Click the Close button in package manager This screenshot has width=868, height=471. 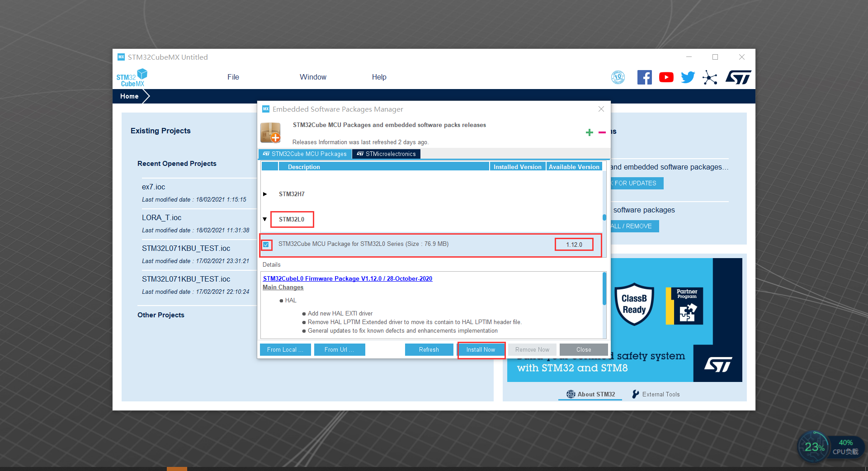tap(584, 350)
